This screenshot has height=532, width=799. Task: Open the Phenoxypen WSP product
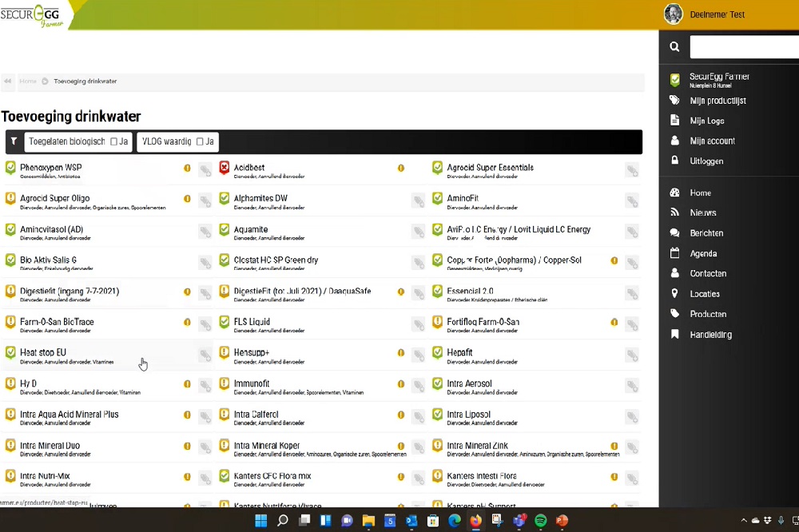51,167
